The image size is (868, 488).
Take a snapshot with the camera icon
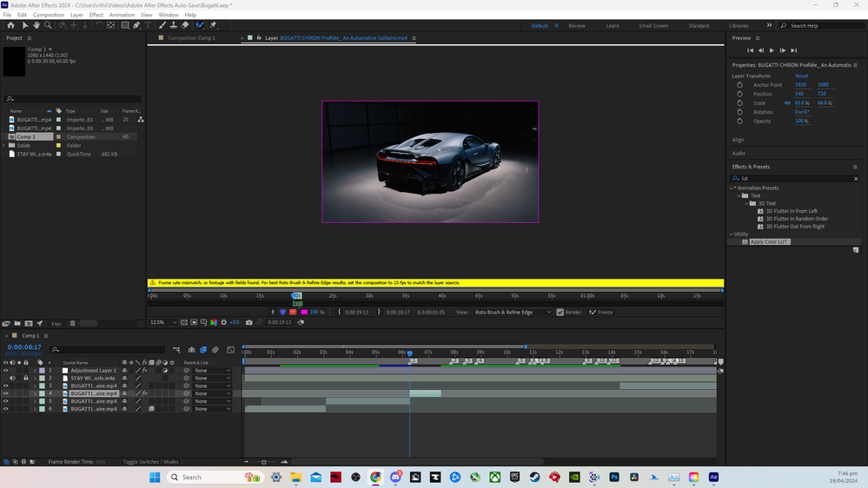pyautogui.click(x=249, y=322)
